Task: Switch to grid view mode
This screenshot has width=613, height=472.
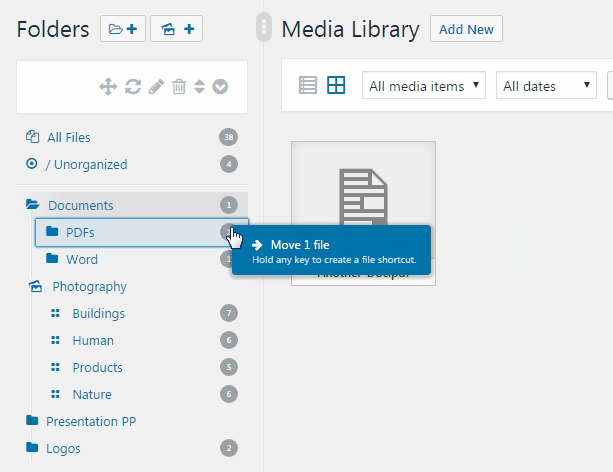Action: (336, 86)
